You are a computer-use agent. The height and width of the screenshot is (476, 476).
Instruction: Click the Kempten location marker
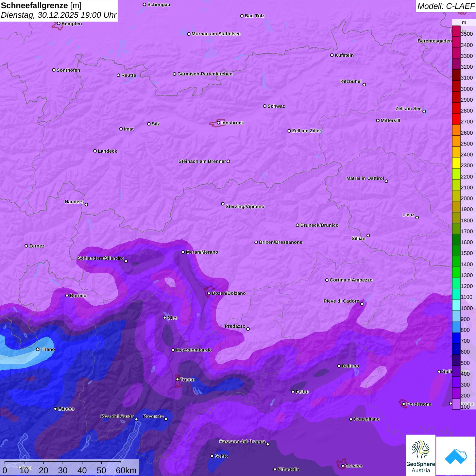click(58, 23)
